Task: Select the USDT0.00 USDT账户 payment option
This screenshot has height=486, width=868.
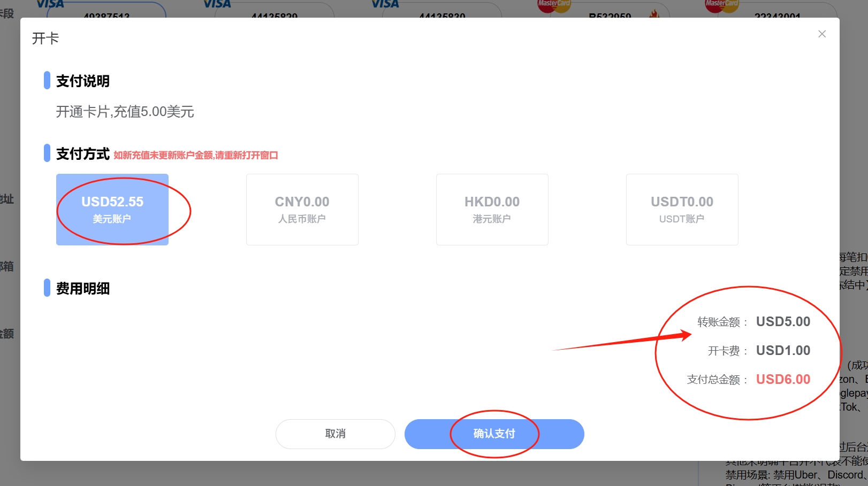Action: point(682,209)
